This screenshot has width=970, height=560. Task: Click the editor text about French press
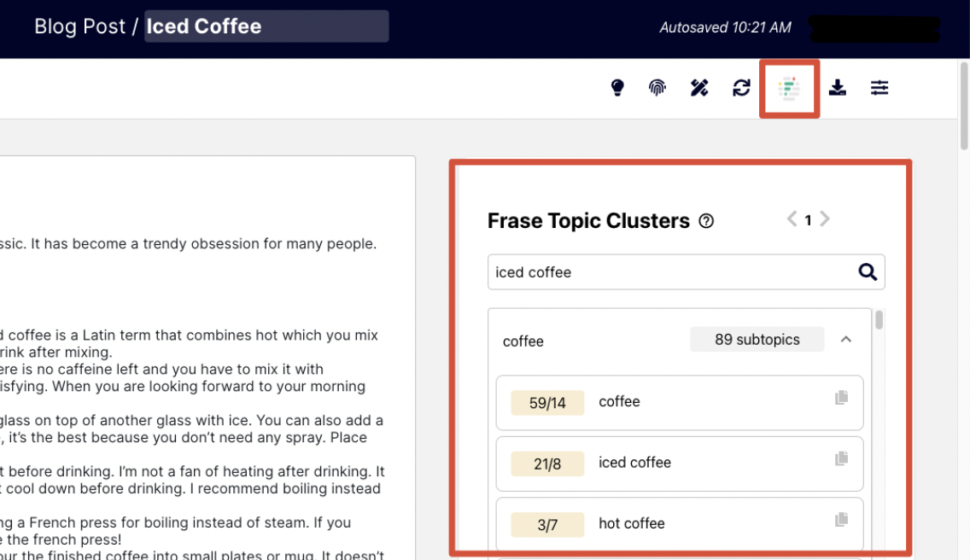coord(176,531)
